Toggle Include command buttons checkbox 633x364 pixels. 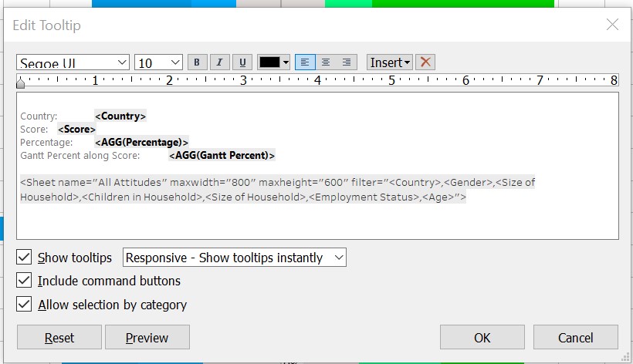click(x=25, y=281)
